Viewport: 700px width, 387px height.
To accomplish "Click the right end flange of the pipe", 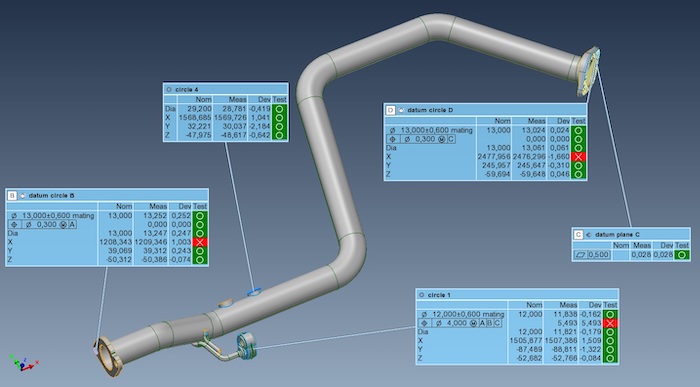I will pos(588,71).
